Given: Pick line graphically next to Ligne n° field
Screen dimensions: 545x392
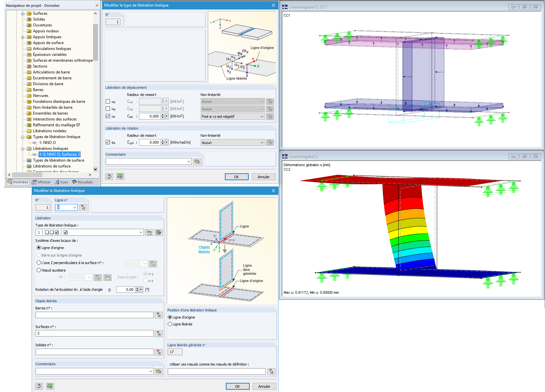Looking at the screenshot, I should point(83,207).
